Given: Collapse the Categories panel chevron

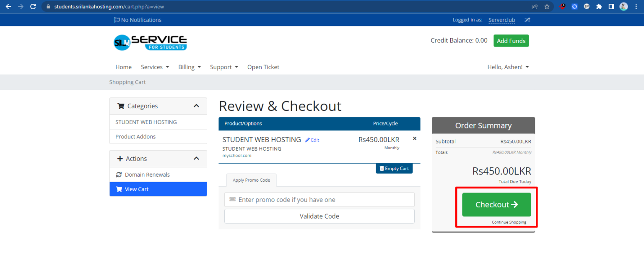Looking at the screenshot, I should tap(196, 106).
